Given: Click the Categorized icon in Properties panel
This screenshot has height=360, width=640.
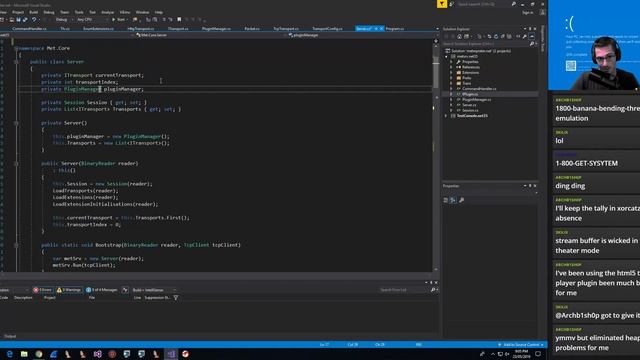Looking at the screenshot, I should click(x=446, y=200).
